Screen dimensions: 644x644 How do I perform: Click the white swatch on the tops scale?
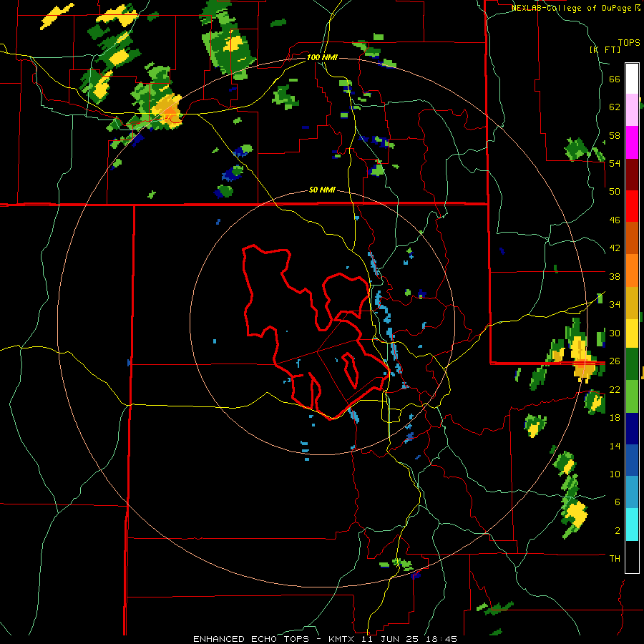pos(632,79)
